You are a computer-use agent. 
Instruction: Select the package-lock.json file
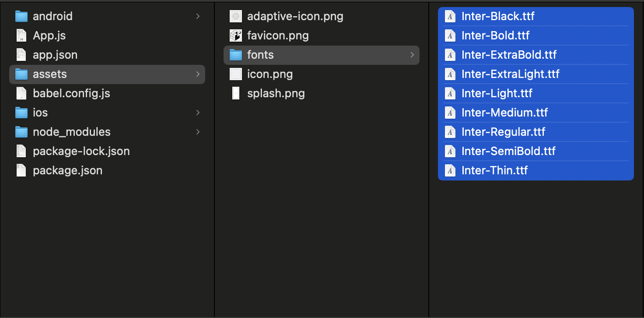81,151
